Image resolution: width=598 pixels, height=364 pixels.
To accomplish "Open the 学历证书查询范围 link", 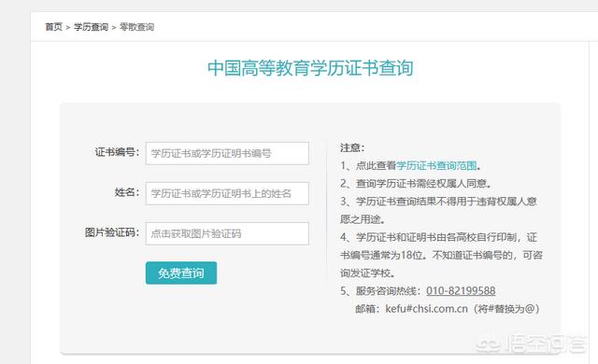I will point(436,165).
